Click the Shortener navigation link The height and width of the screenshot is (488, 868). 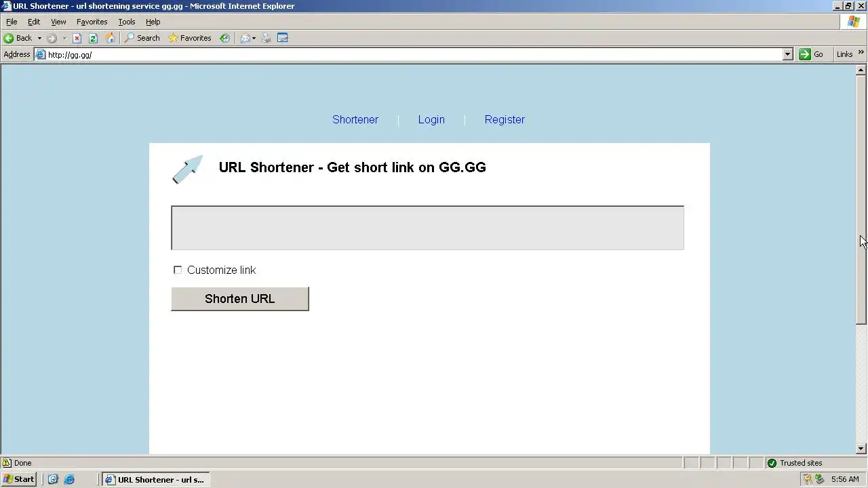355,119
